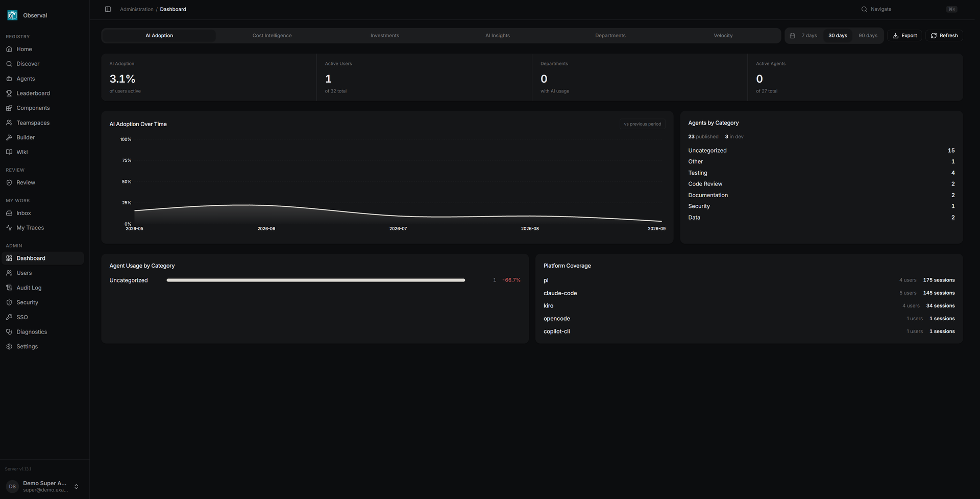Open the Velocity tab

click(723, 36)
